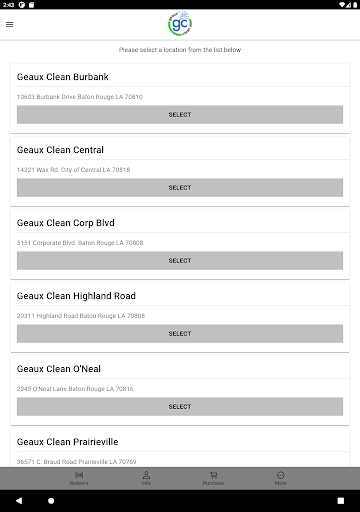Select the Geaux Clean O'Neal location
This screenshot has height=512, width=360.
[x=180, y=407]
